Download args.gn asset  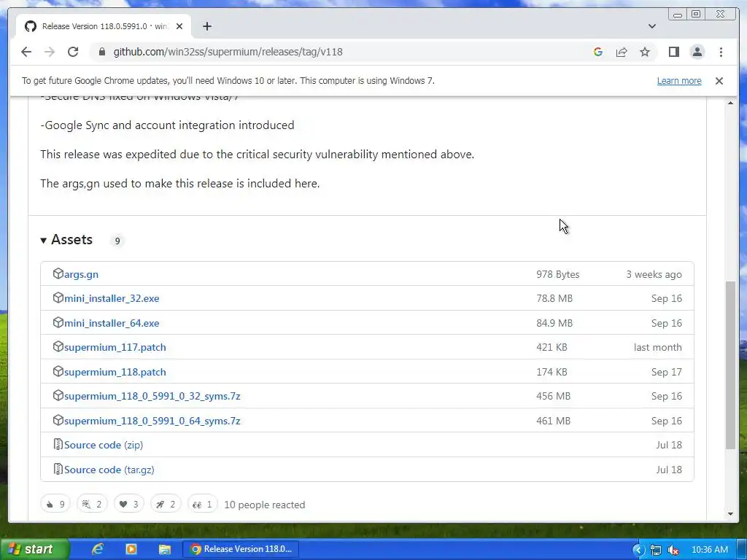tap(81, 274)
